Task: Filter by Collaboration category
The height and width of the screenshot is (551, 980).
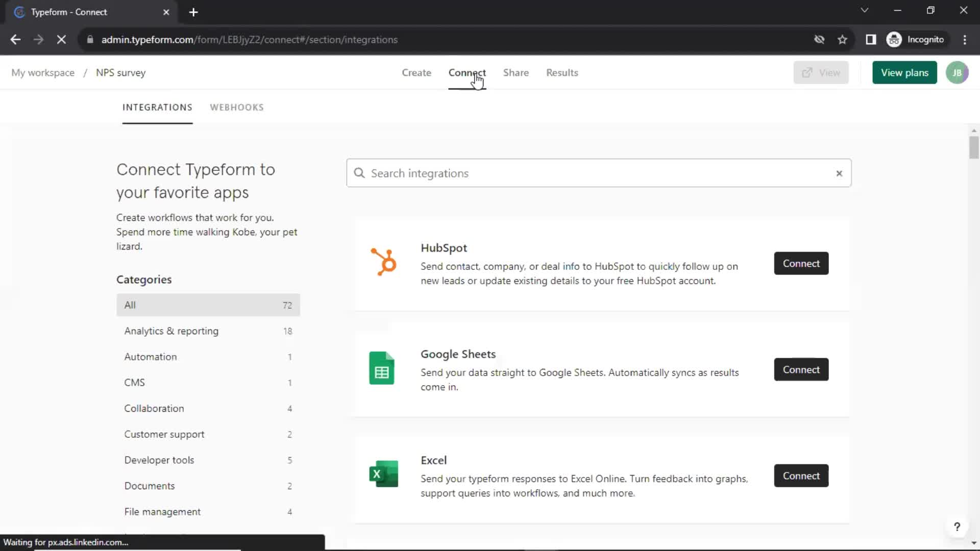Action: (x=208, y=408)
